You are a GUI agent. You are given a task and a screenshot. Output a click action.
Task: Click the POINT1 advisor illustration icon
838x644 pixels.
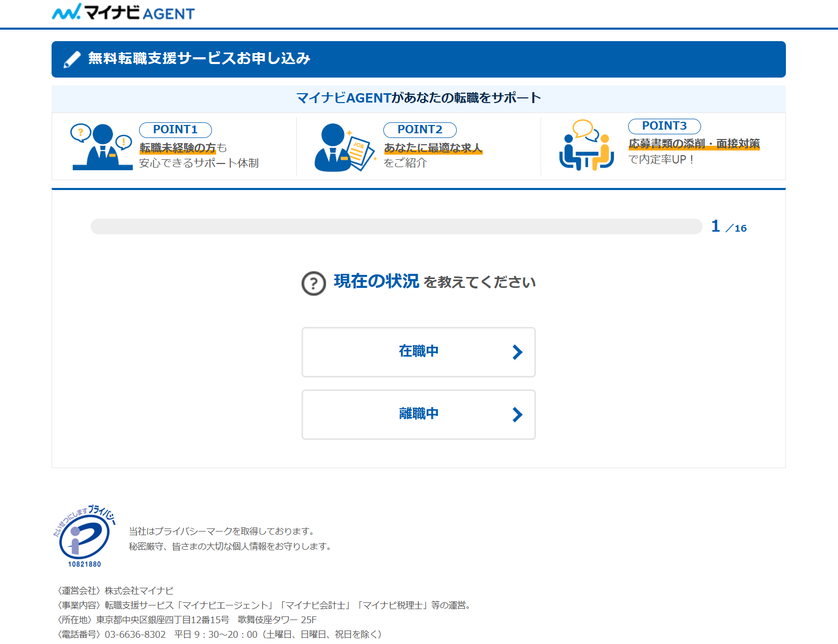pos(102,147)
